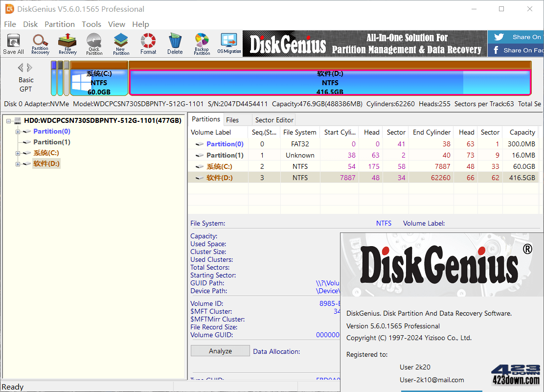Open the Disk menu
Image resolution: width=544 pixels, height=392 pixels.
coord(30,24)
